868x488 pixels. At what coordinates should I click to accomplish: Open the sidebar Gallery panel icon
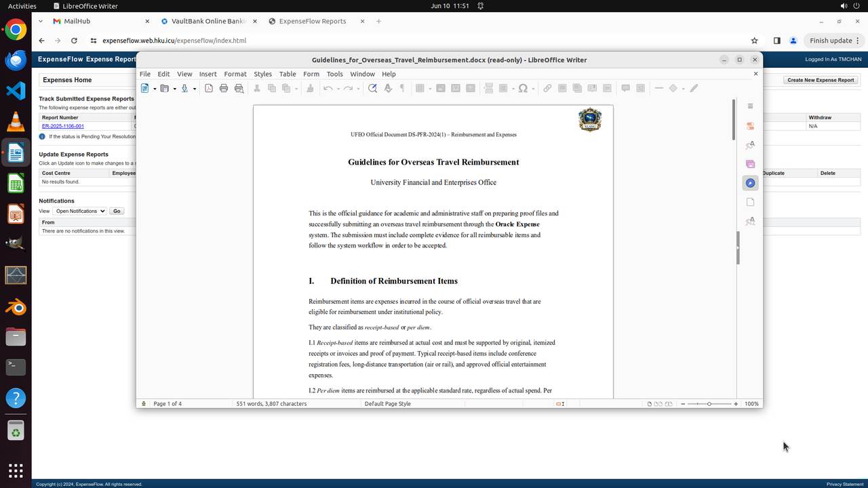(x=750, y=164)
